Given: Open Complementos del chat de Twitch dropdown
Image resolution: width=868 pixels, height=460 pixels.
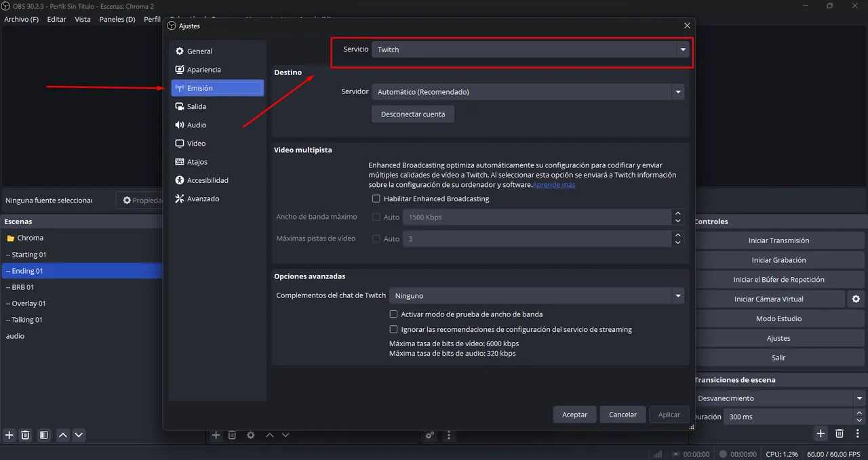Looking at the screenshot, I should point(536,296).
